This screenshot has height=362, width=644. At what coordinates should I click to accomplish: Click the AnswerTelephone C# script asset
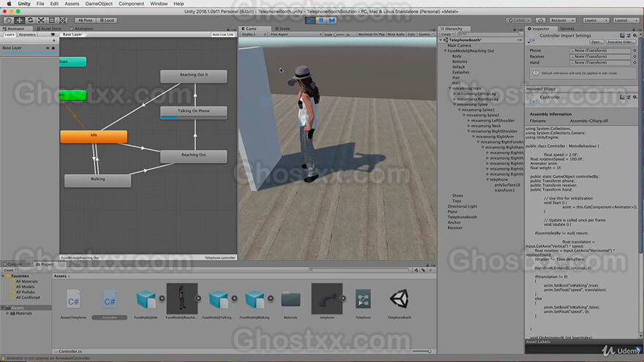[73, 303]
